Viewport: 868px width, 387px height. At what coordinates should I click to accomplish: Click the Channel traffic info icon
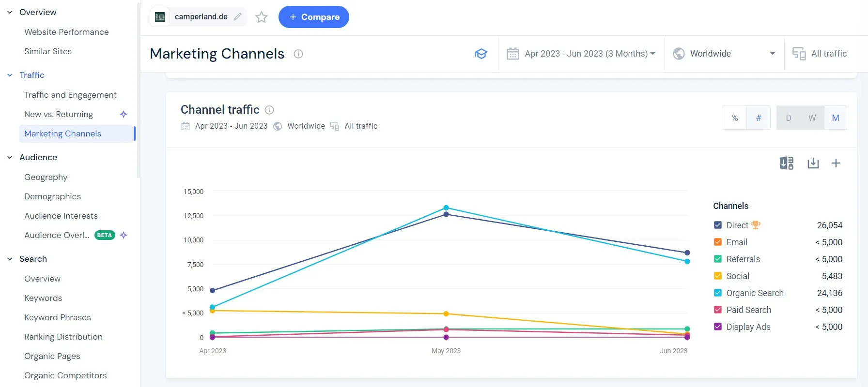[x=270, y=110]
